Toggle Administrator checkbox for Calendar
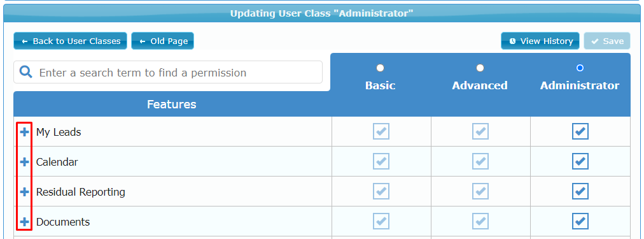This screenshot has height=239, width=644. click(x=580, y=161)
